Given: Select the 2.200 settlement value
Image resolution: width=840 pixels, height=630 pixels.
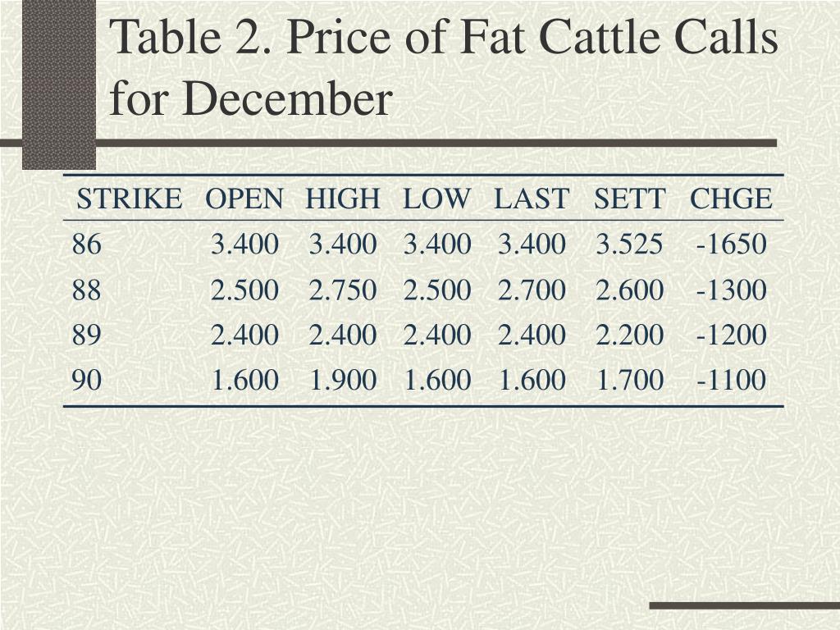Looking at the screenshot, I should click(x=629, y=336).
